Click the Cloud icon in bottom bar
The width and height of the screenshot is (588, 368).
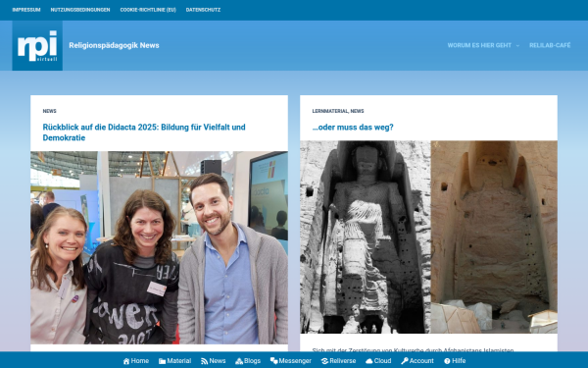coord(369,361)
